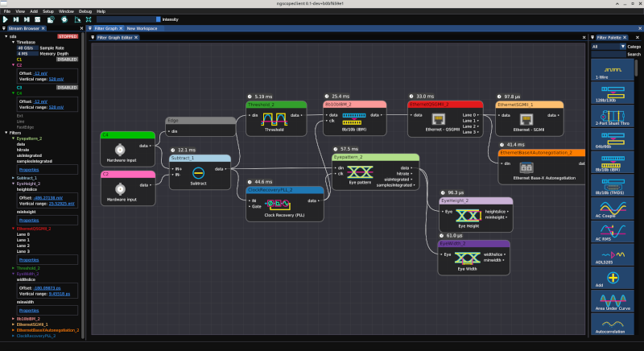Collapse the C2 channel entry
644x351 pixels.
click(x=13, y=65)
